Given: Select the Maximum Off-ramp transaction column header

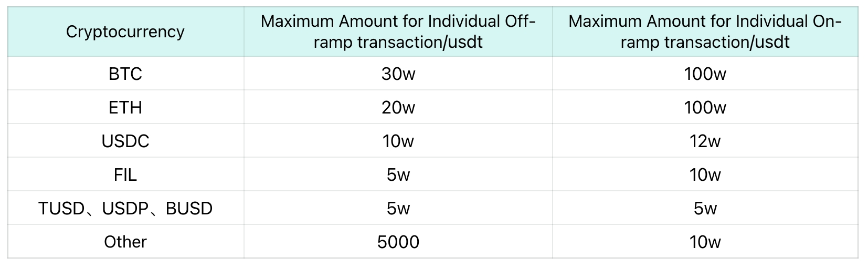Looking at the screenshot, I should [398, 32].
